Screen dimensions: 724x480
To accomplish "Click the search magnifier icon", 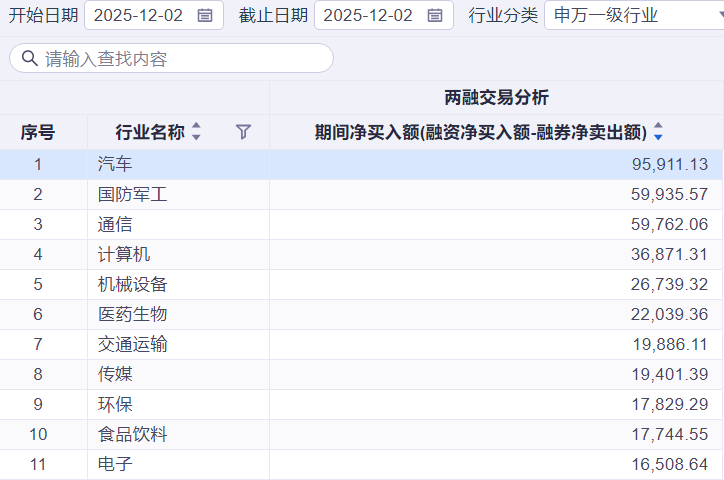I will [x=30, y=59].
